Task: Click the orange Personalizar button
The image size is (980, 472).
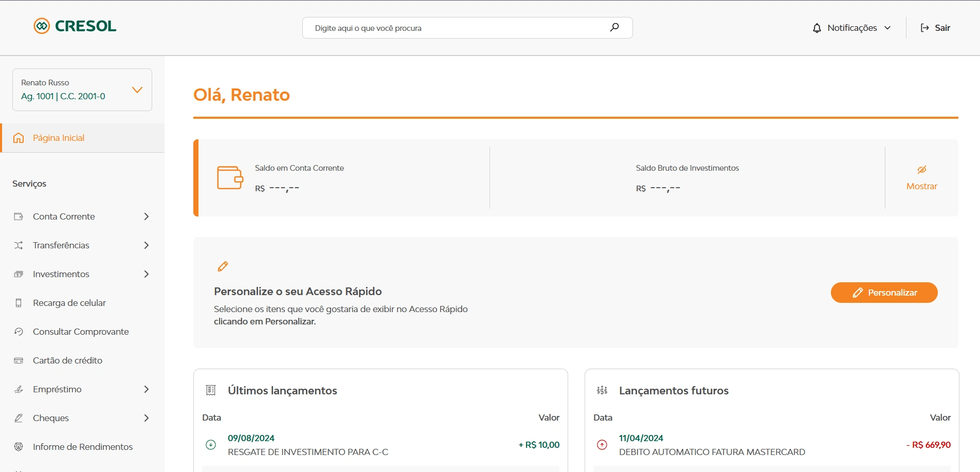Action: [x=884, y=293]
